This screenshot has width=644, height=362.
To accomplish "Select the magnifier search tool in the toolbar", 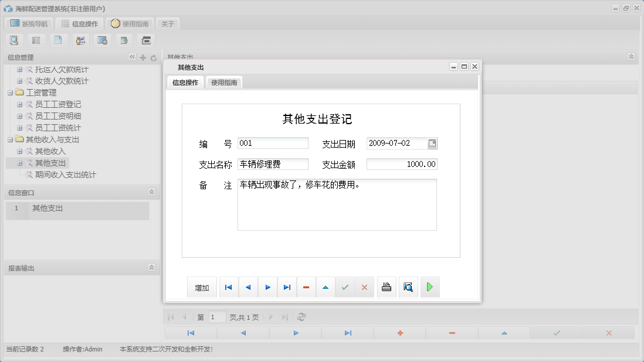I will (14, 40).
